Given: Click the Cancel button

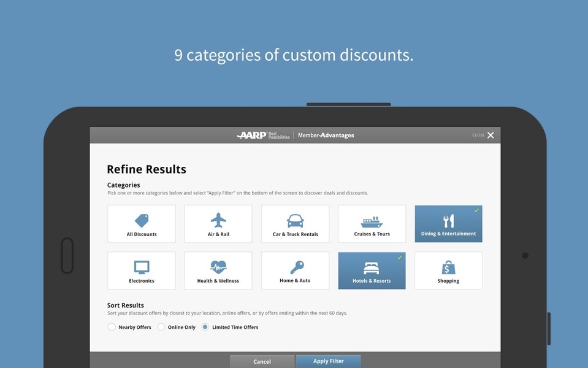Looking at the screenshot, I should 262,362.
